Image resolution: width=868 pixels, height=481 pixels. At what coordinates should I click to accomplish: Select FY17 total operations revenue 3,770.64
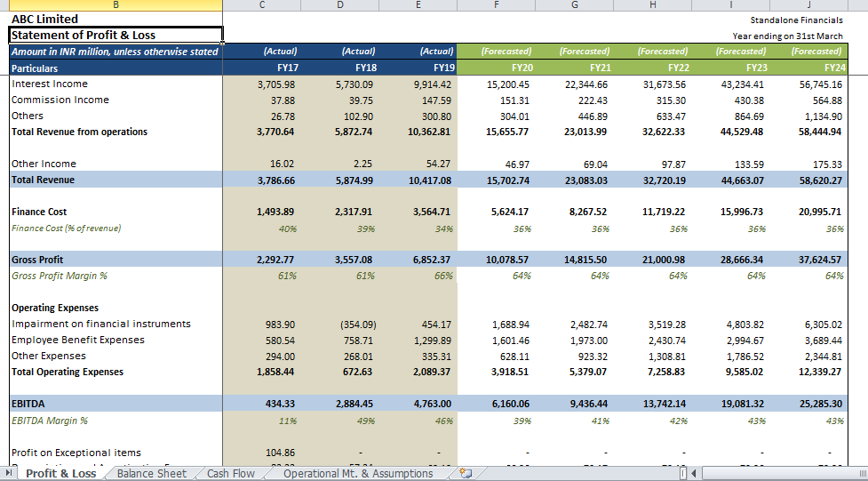click(275, 132)
